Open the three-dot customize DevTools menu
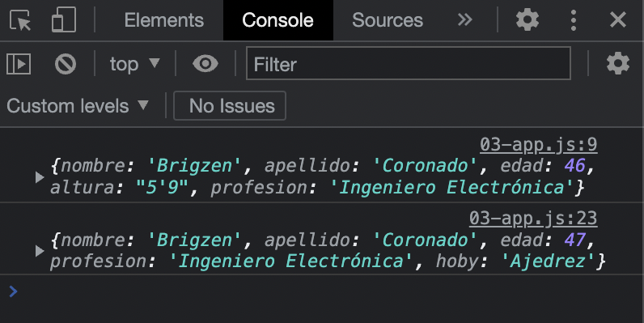 (574, 19)
